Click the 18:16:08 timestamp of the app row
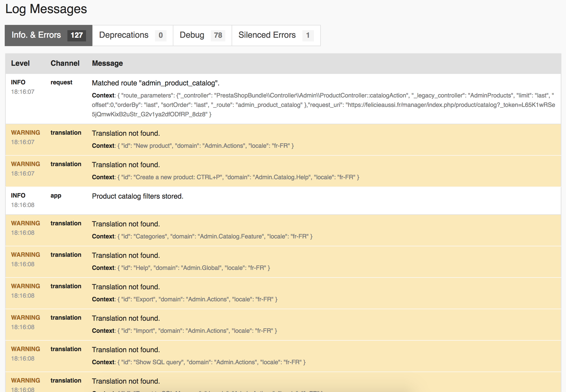 coord(23,205)
